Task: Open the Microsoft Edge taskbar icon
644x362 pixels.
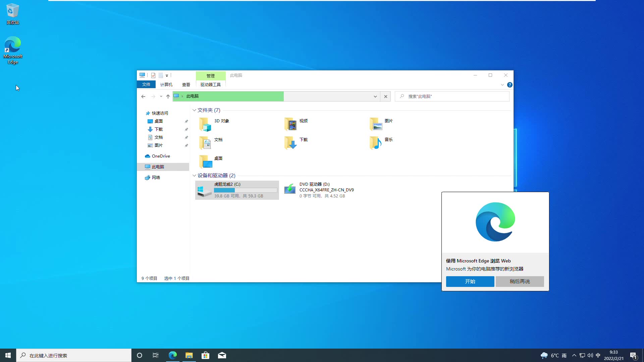Action: click(172, 355)
